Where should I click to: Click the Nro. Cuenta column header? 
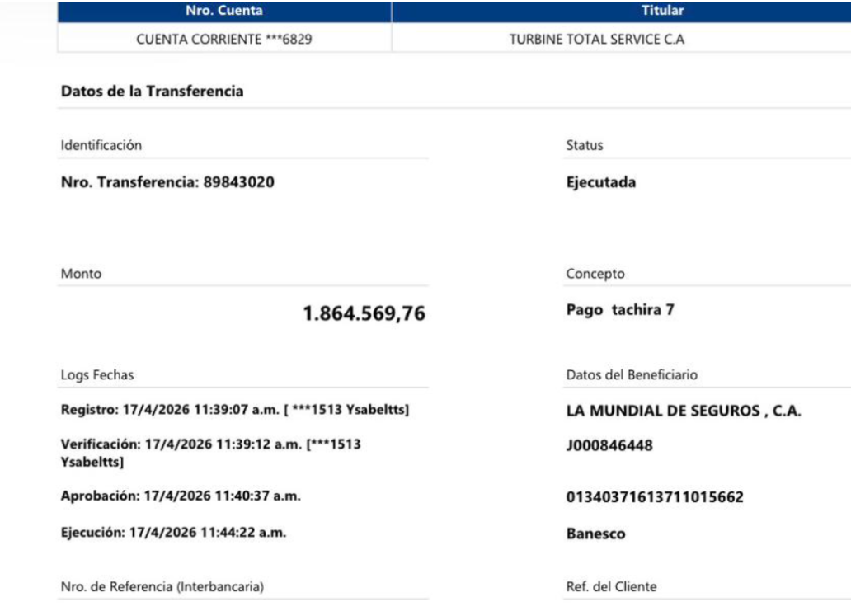coord(223,12)
